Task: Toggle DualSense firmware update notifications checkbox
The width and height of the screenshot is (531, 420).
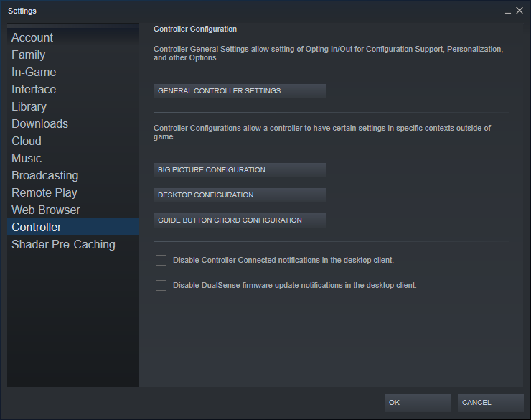Action: pyautogui.click(x=161, y=286)
